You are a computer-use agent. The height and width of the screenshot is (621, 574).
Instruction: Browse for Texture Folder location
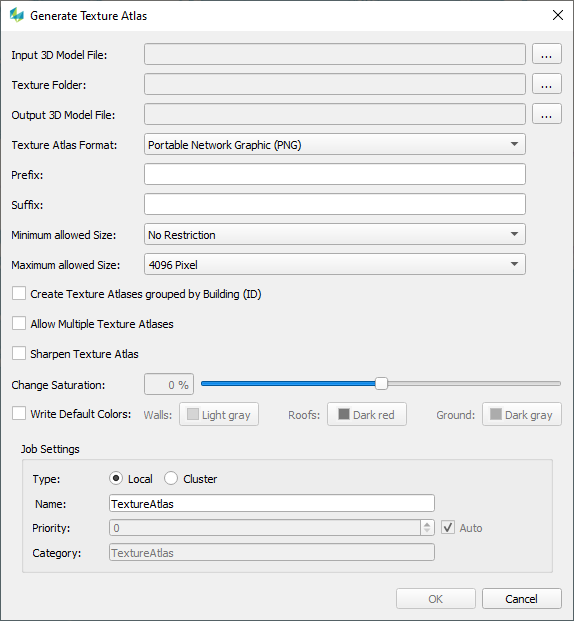click(x=546, y=84)
